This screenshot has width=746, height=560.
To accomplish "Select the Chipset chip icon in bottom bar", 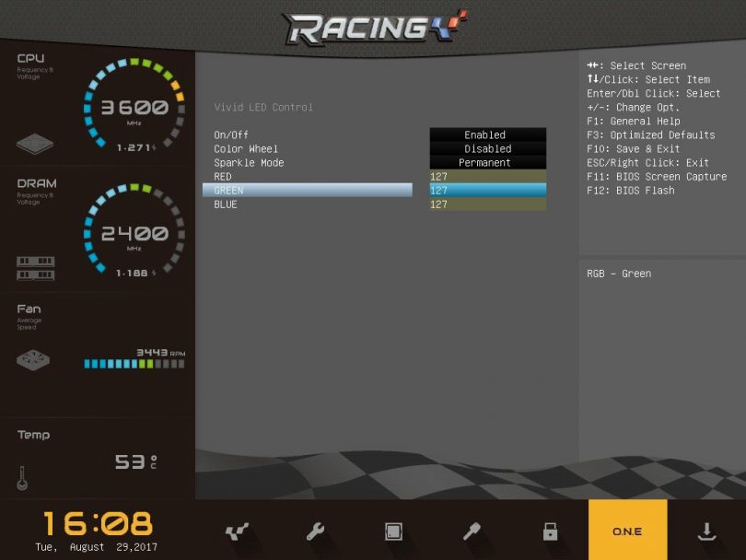I will click(x=393, y=531).
